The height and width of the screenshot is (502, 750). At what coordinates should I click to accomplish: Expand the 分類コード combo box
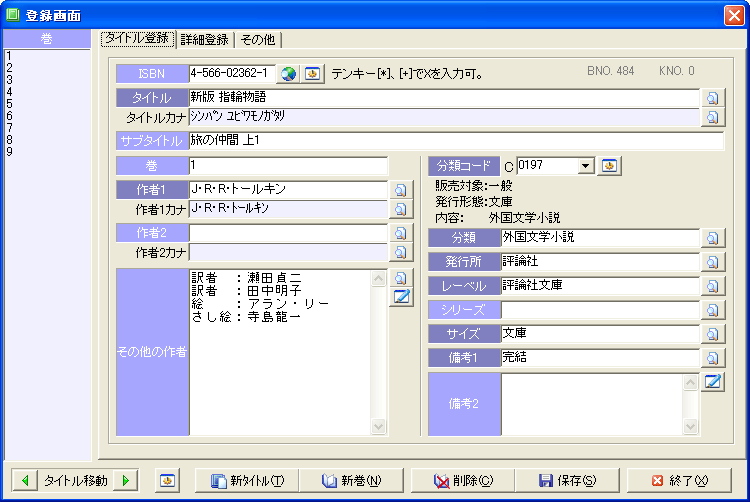pyautogui.click(x=586, y=165)
